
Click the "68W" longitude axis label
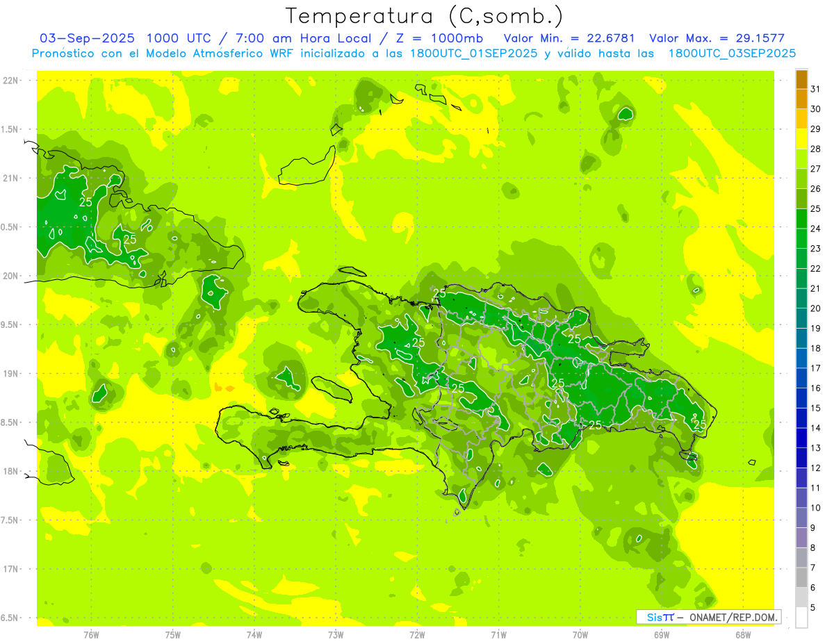tap(743, 635)
